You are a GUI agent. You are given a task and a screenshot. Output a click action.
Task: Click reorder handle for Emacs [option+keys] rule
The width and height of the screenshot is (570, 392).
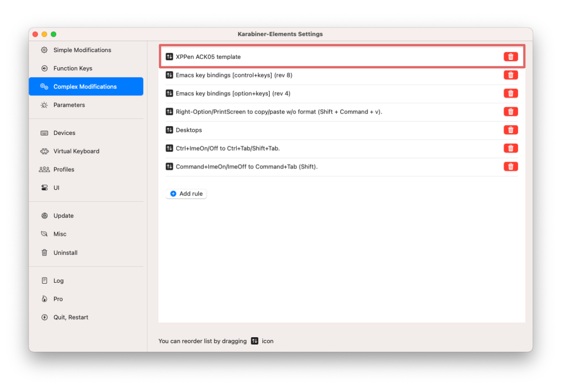(169, 94)
